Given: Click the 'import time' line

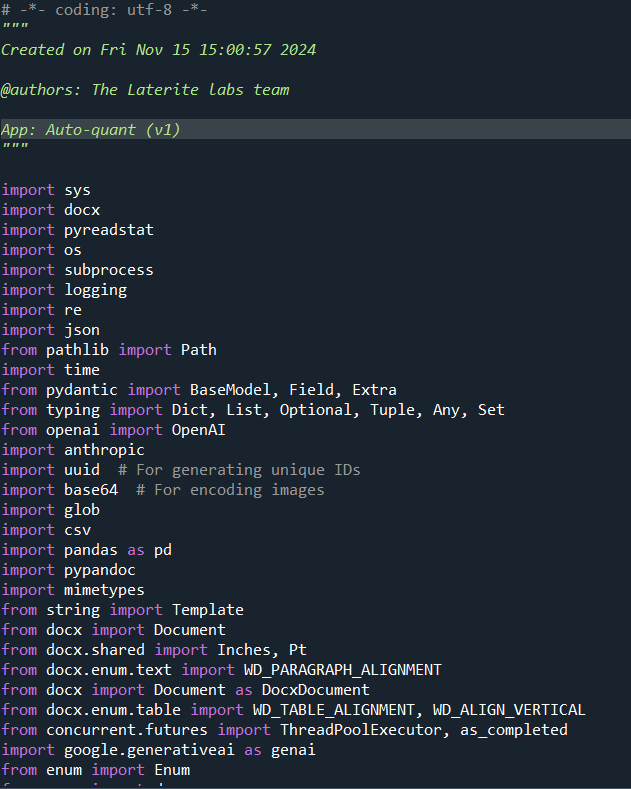Looking at the screenshot, I should (x=51, y=370).
